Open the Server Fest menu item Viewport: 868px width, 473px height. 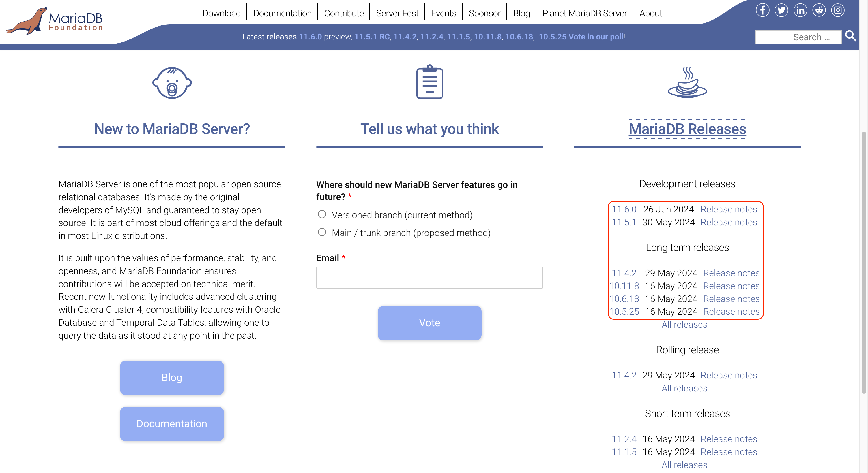[397, 13]
